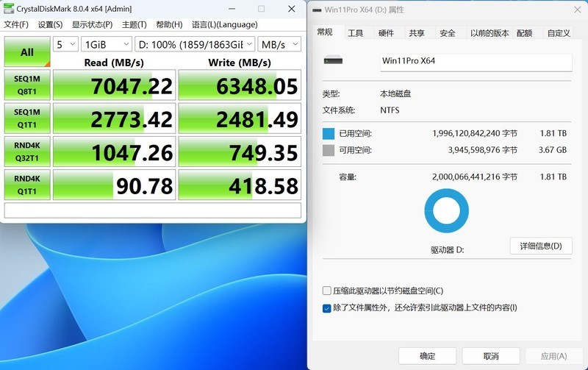Viewport: 588px width, 370px height.
Task: Open the test count dropdown showing 5
Action: coord(65,45)
